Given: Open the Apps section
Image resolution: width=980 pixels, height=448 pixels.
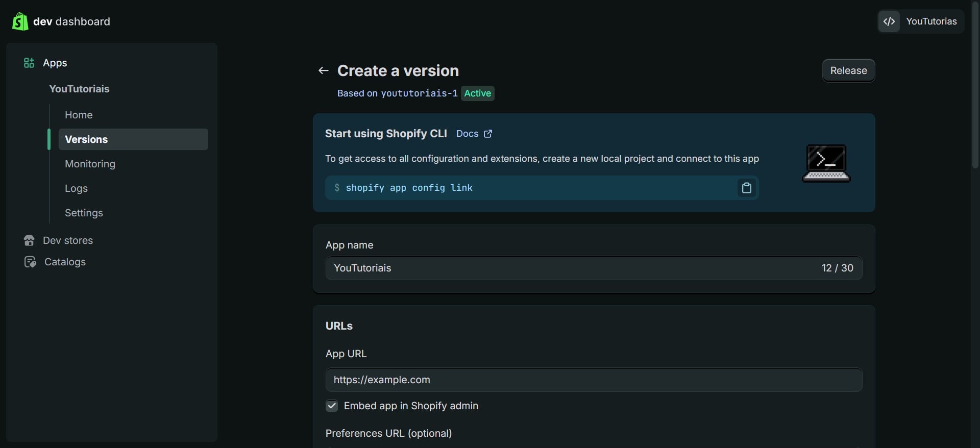Looking at the screenshot, I should tap(55, 63).
